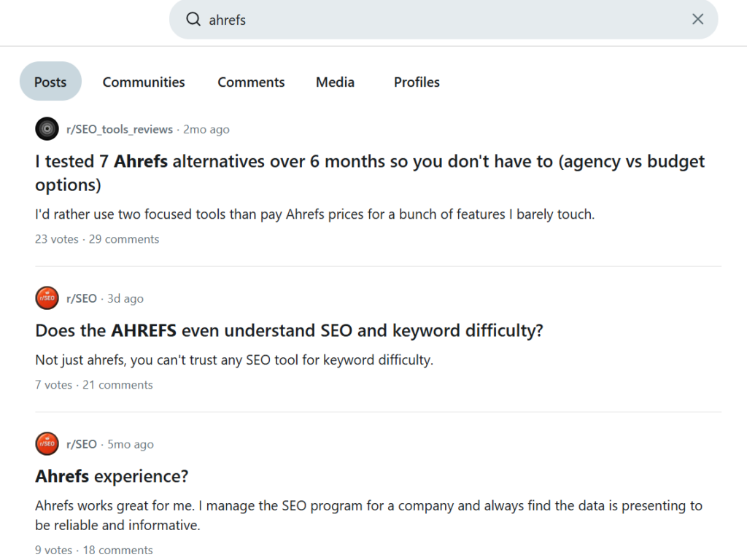The height and width of the screenshot is (560, 747).
Task: Open r/SEO link on the 3d ago post
Action: [82, 298]
